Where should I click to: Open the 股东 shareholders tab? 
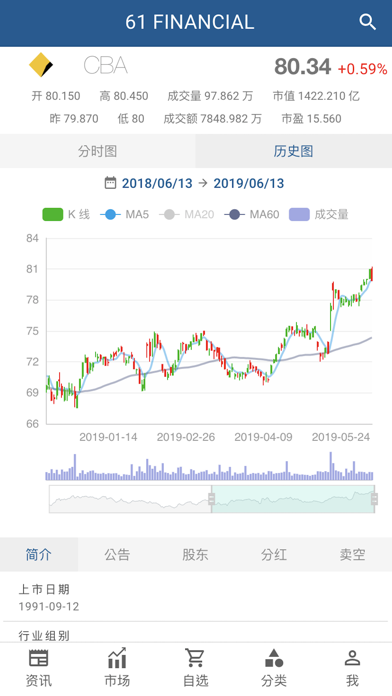(195, 554)
